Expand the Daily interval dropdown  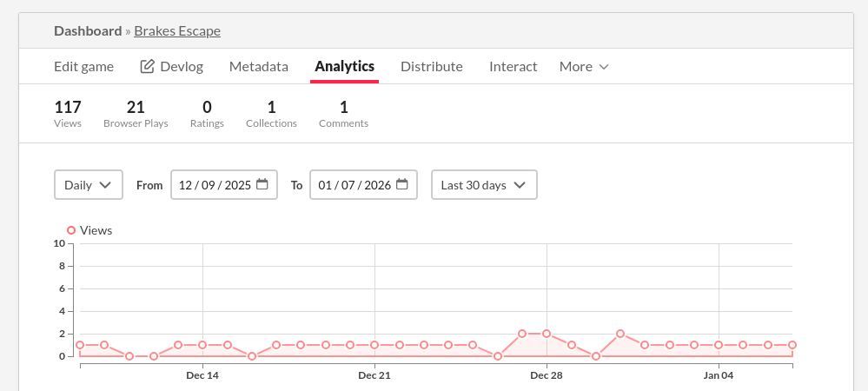point(88,185)
